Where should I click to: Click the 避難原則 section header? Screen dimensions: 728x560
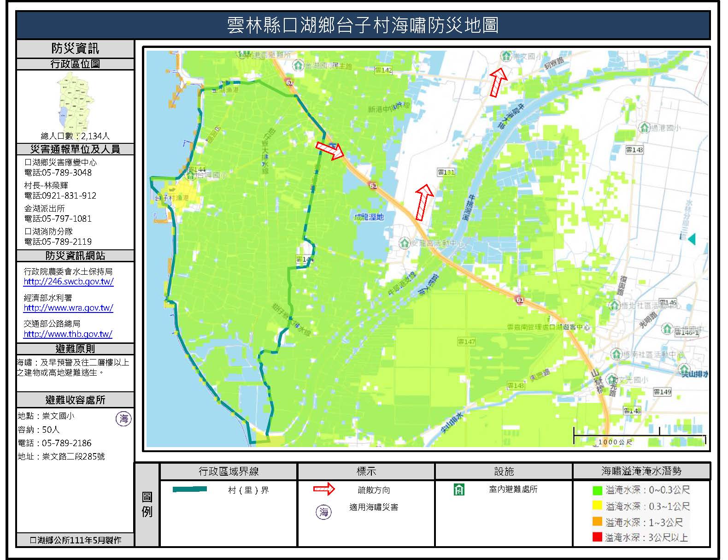tap(75, 349)
